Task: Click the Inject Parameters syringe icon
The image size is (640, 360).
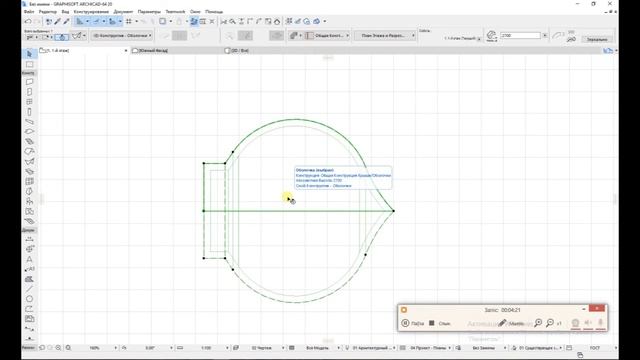Action: click(66, 21)
